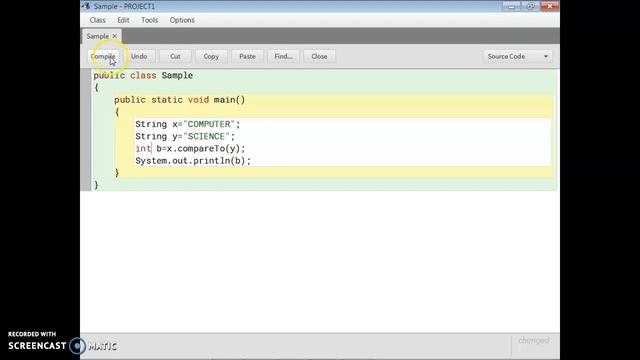Click the Copy button
This screenshot has width=640, height=360.
click(211, 56)
